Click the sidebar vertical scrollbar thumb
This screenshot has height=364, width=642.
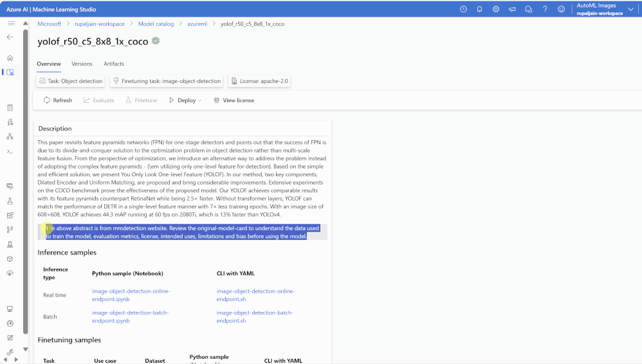pos(25,181)
